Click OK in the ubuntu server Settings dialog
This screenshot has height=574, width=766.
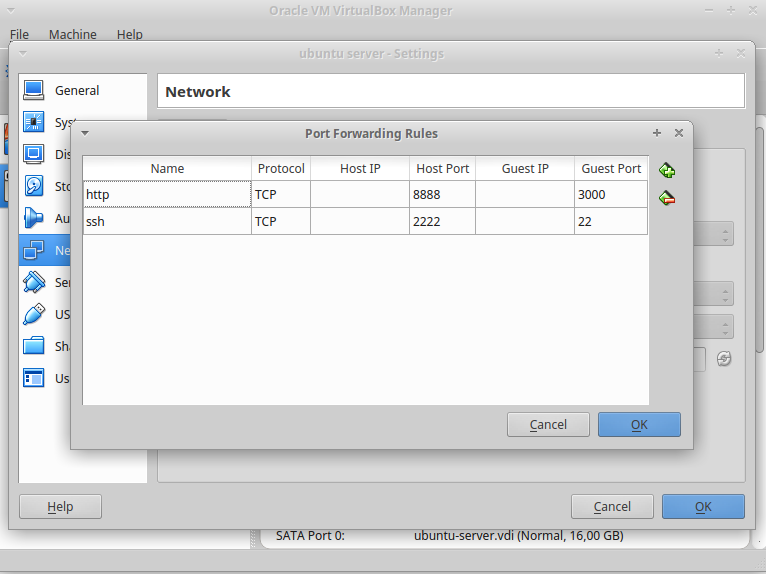click(703, 507)
